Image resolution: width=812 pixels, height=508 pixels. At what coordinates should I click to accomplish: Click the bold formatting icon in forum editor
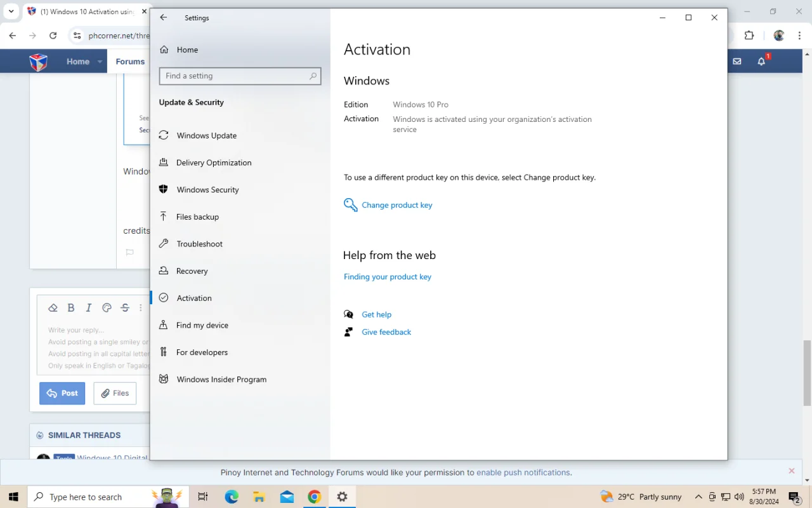click(71, 308)
